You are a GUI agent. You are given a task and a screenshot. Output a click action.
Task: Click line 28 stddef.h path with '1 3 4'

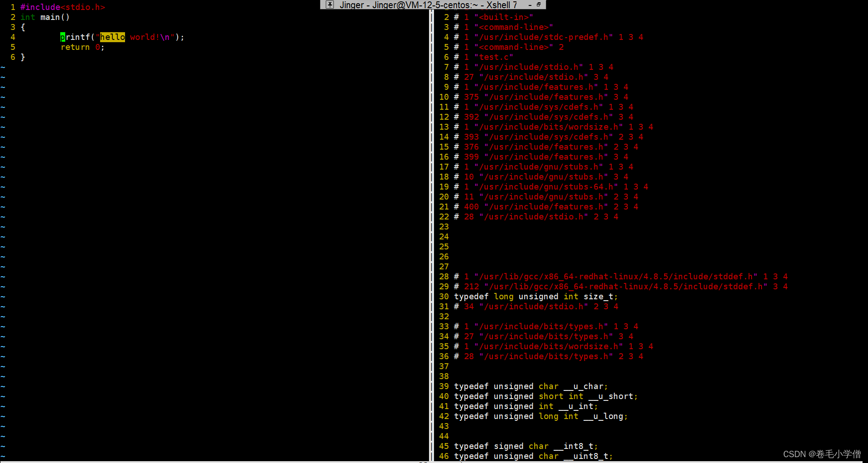(621, 277)
